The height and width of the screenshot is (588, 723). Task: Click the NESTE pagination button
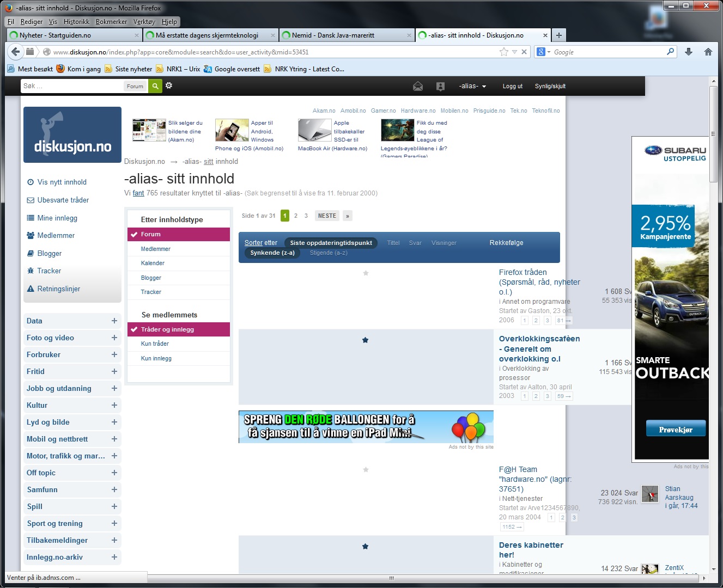click(x=327, y=216)
